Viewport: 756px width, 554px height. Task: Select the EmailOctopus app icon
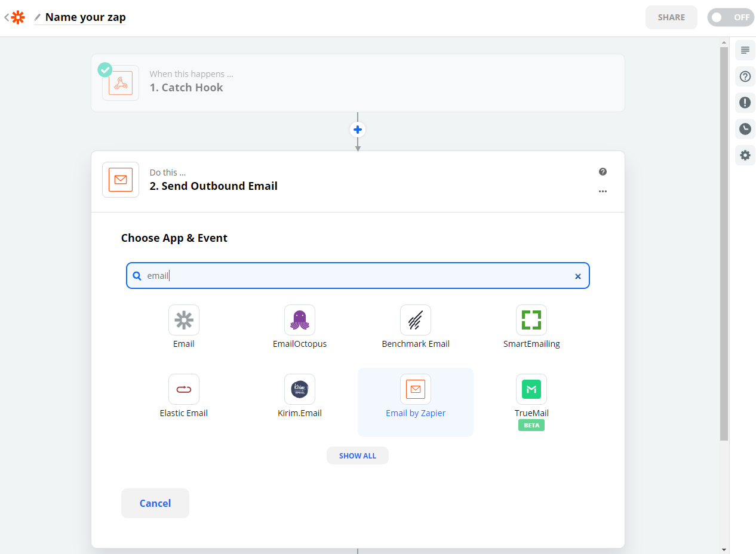(300, 320)
